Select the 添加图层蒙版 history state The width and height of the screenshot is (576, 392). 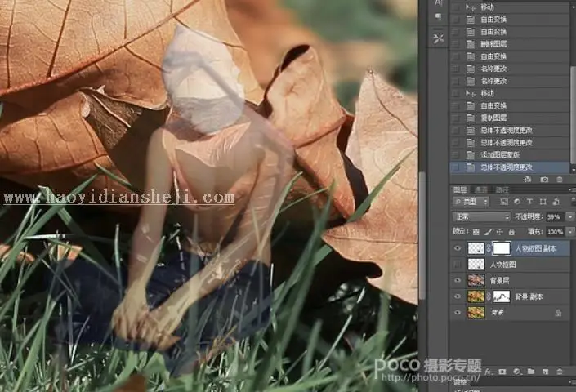point(510,155)
